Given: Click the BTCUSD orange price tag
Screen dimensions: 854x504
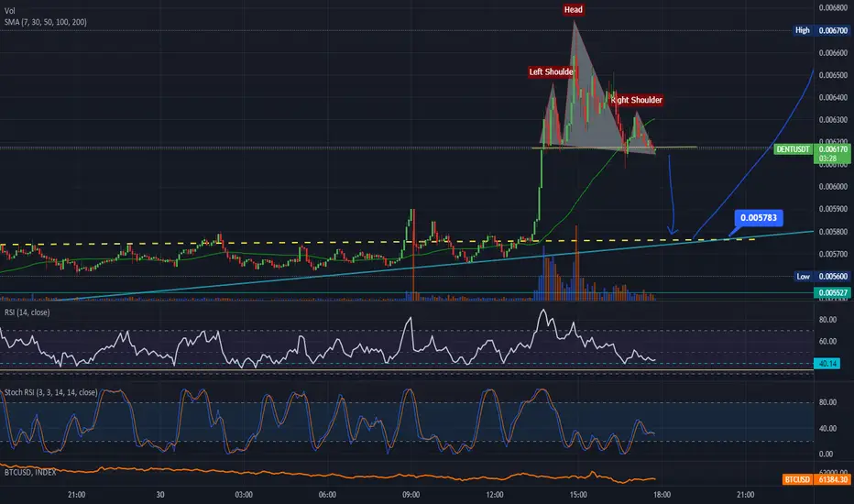Looking at the screenshot, I should (797, 479).
